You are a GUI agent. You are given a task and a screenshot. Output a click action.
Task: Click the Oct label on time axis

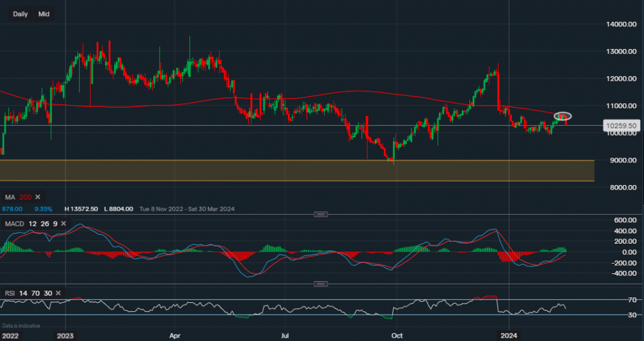tap(397, 335)
